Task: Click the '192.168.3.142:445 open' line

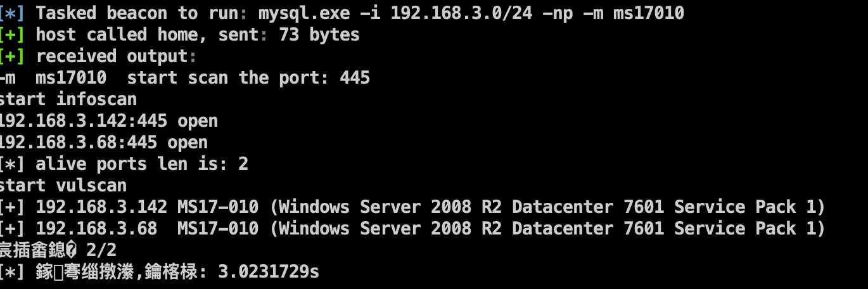Action: [x=108, y=121]
